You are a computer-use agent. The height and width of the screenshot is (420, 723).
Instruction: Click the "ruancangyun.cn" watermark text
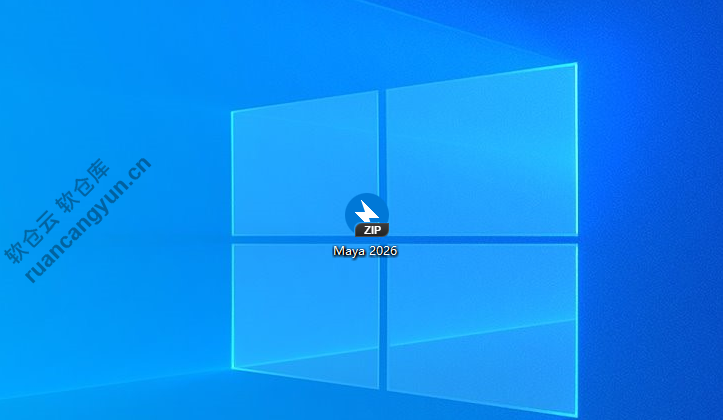(88, 222)
